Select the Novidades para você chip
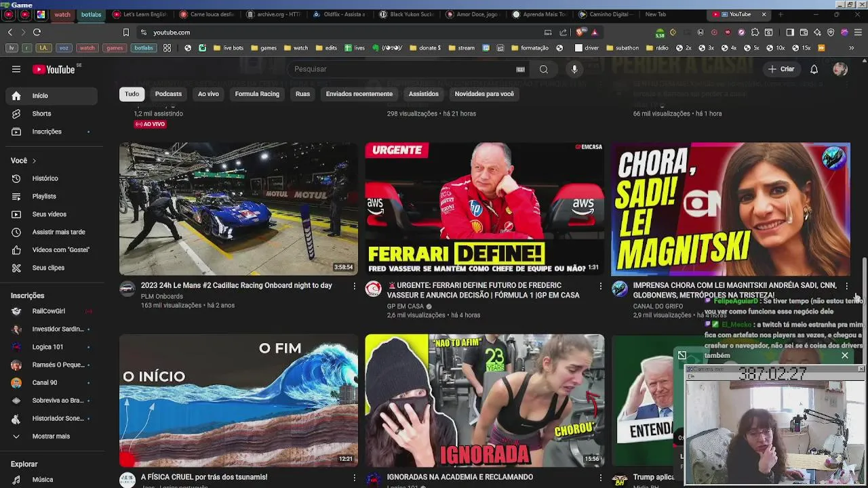 point(484,94)
